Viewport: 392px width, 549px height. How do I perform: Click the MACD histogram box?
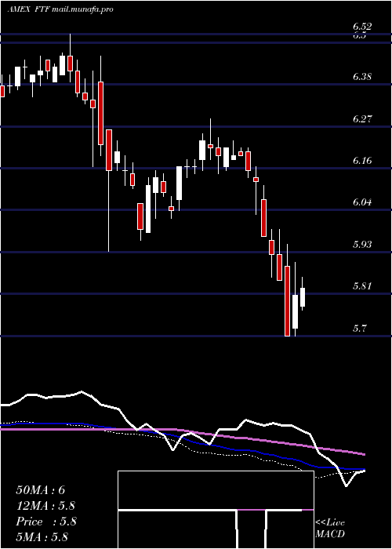pyautogui.click(x=216, y=510)
